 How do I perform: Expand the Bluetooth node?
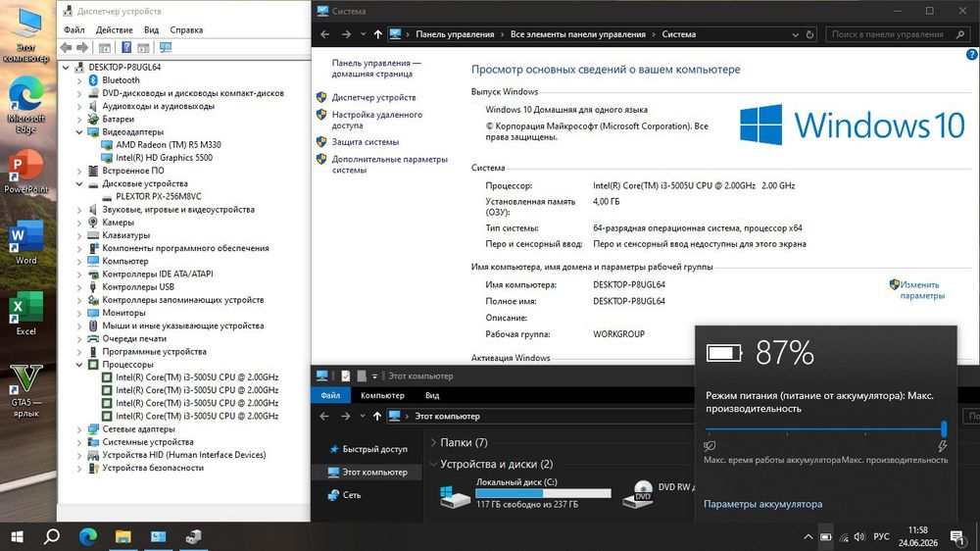pyautogui.click(x=79, y=80)
